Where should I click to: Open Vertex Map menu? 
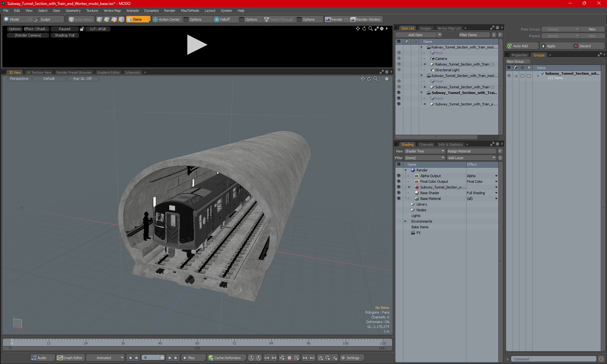(112, 11)
